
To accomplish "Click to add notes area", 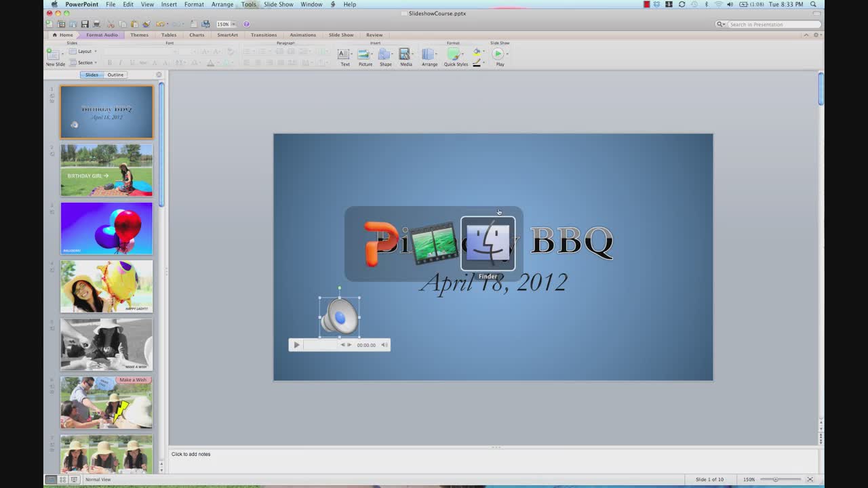I will tap(493, 460).
